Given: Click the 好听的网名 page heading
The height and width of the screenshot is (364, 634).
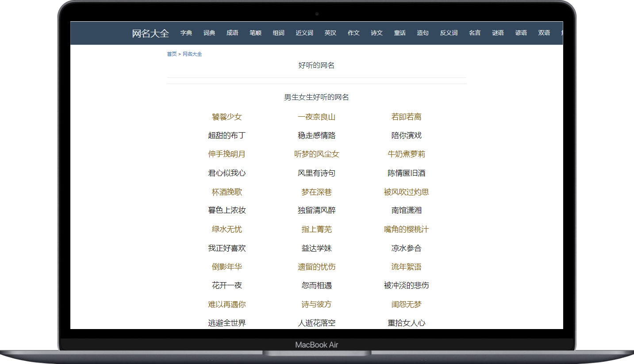Looking at the screenshot, I should [x=316, y=65].
